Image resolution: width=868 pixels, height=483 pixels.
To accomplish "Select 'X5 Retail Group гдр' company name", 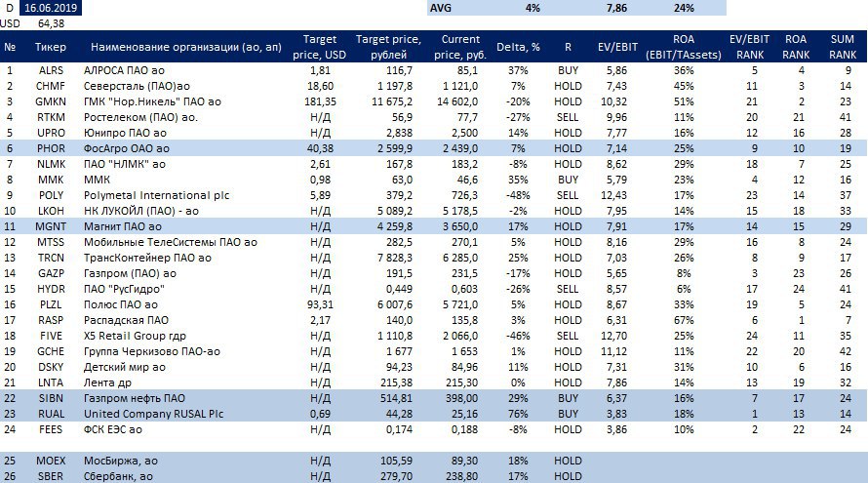I will coord(135,336).
